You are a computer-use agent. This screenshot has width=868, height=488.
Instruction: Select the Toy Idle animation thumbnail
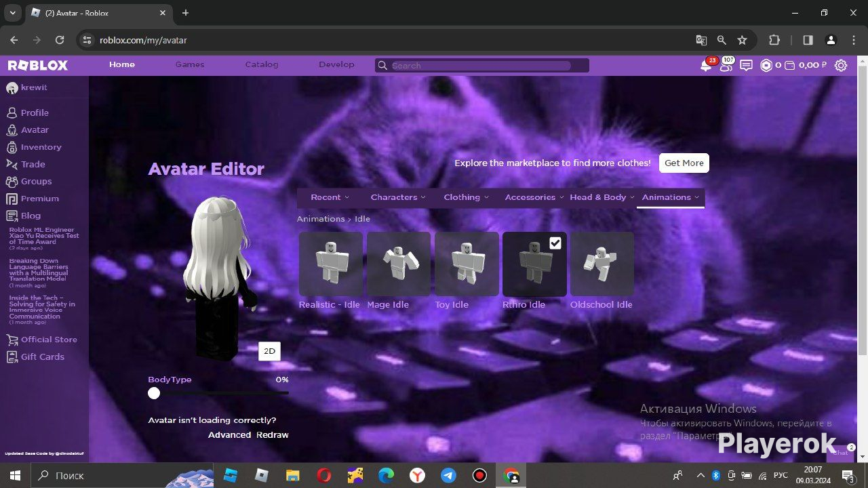[467, 264]
